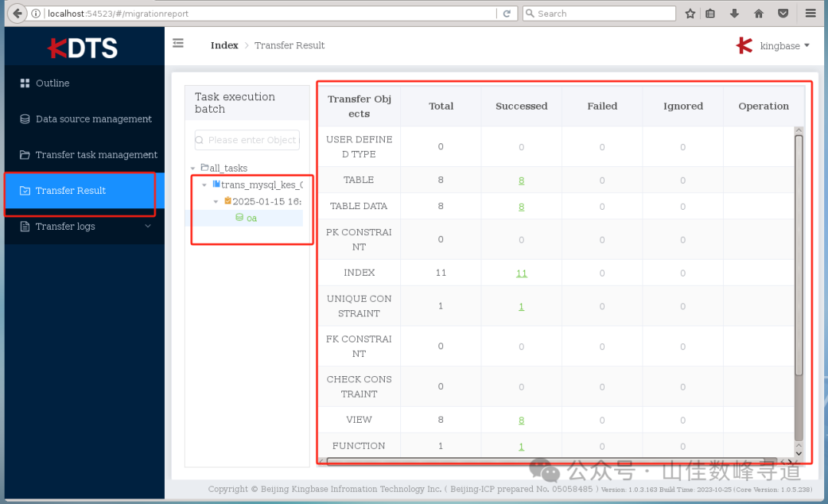Image resolution: width=828 pixels, height=504 pixels.
Task: Bookmark this page with the star icon
Action: tap(690, 14)
